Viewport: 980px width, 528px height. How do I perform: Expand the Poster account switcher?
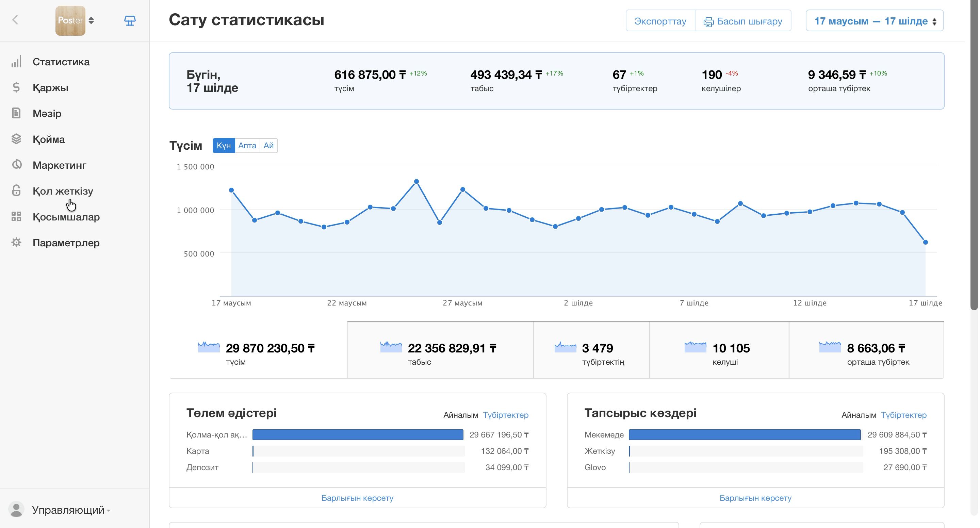click(91, 20)
